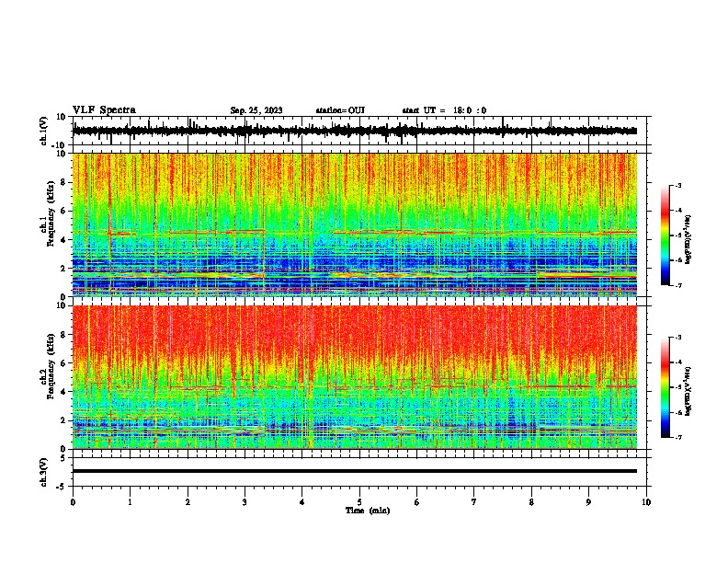The width and height of the screenshot is (728, 563).
Task: Click the "ch.1(V)" waveform axis label
Action: click(43, 131)
